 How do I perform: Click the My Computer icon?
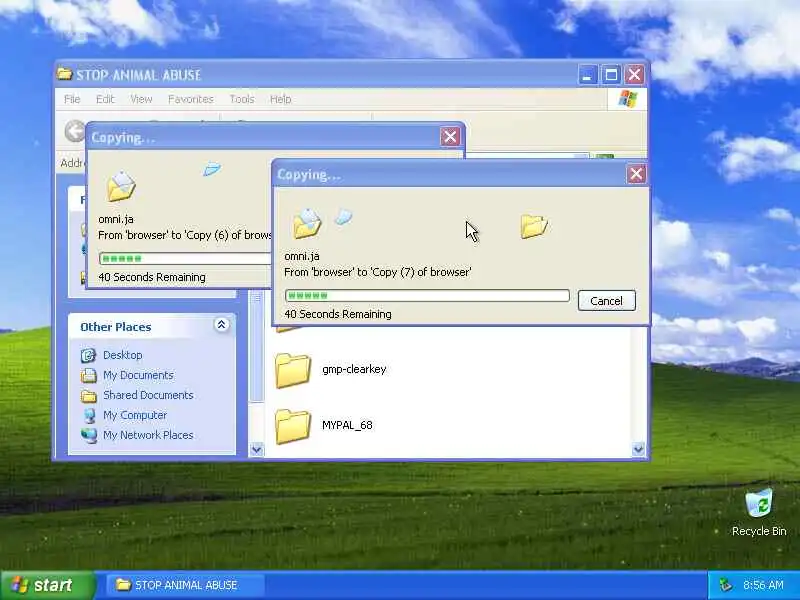89,415
